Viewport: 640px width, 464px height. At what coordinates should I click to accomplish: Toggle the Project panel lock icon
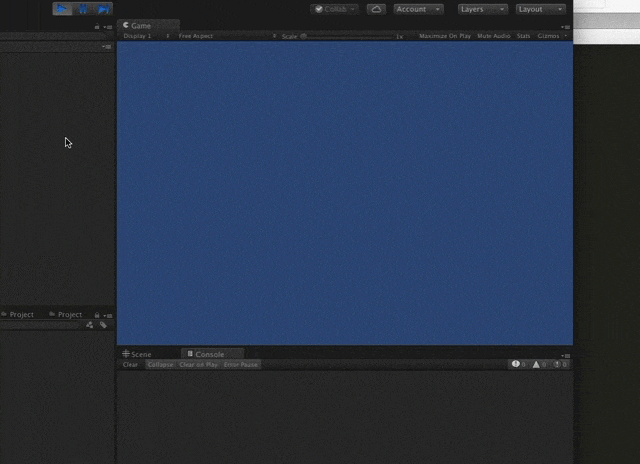click(97, 315)
